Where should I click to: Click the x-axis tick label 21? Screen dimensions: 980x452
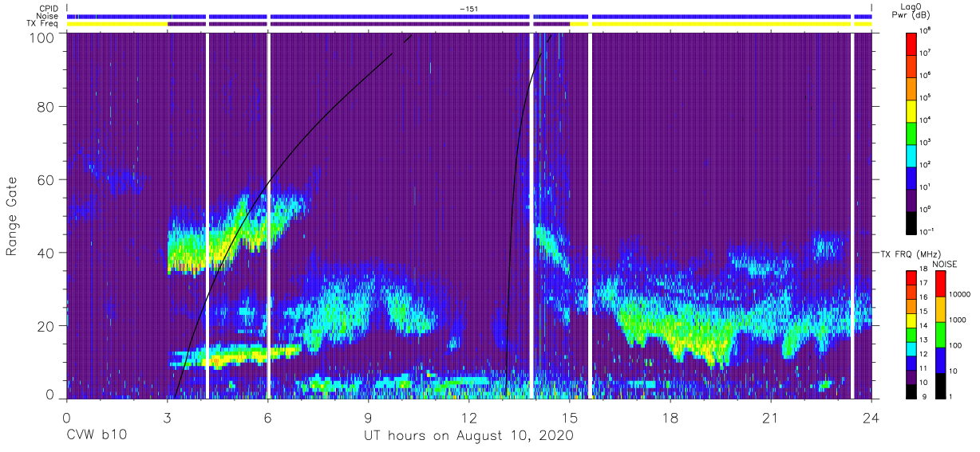pos(771,417)
